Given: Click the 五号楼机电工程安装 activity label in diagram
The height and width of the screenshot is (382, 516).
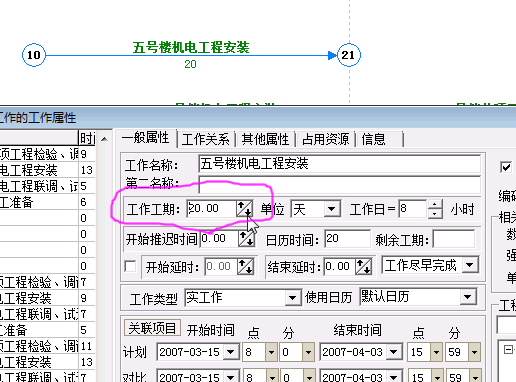Looking at the screenshot, I should click(191, 47).
